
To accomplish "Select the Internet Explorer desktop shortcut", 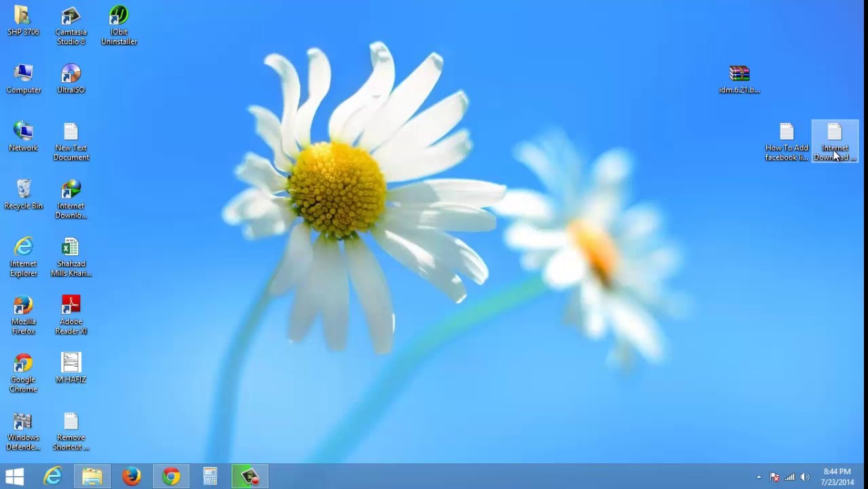I will tap(23, 257).
